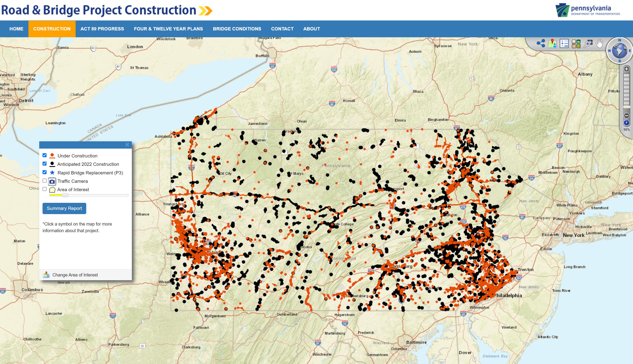Click the Summary Report button

64,208
